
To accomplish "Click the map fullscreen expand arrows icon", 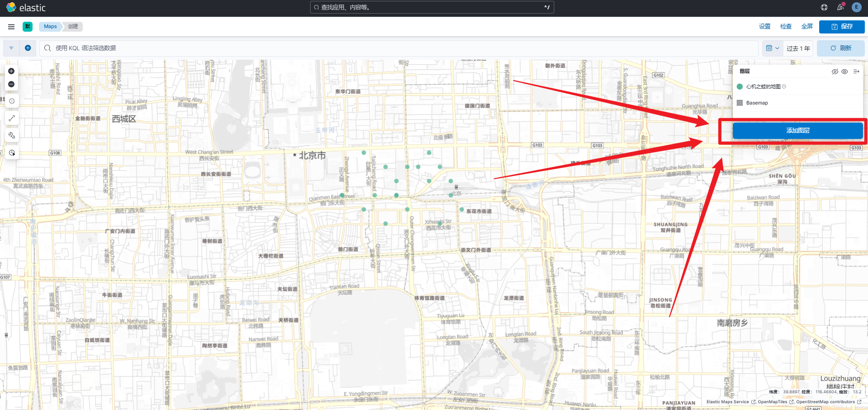I will tap(12, 118).
